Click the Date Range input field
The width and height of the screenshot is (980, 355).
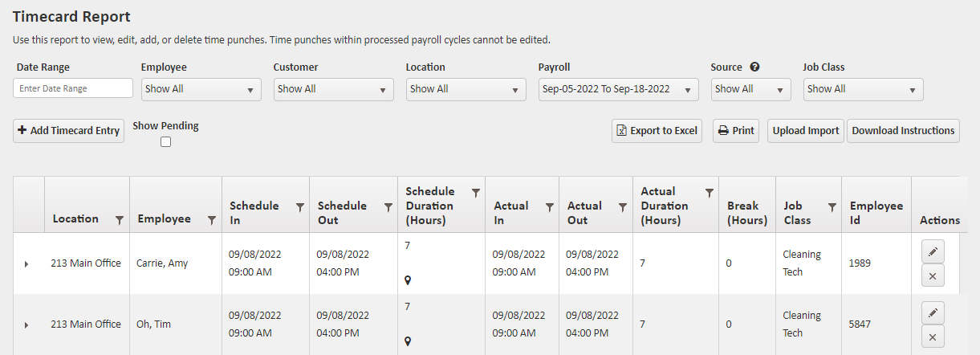click(x=73, y=88)
